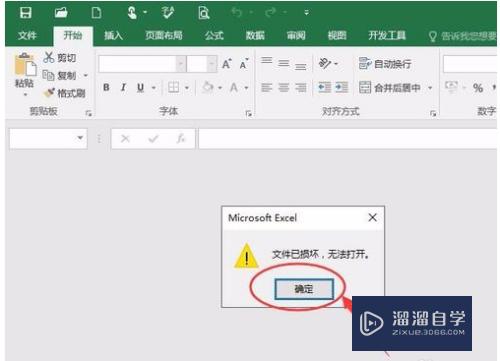Switch to the 页面布局 tab
Image resolution: width=500 pixels, height=361 pixels.
164,35
